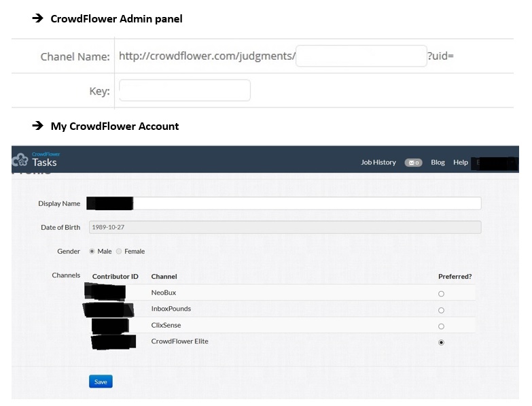532x406 pixels.
Task: Click the Channel column header
Action: pos(164,276)
